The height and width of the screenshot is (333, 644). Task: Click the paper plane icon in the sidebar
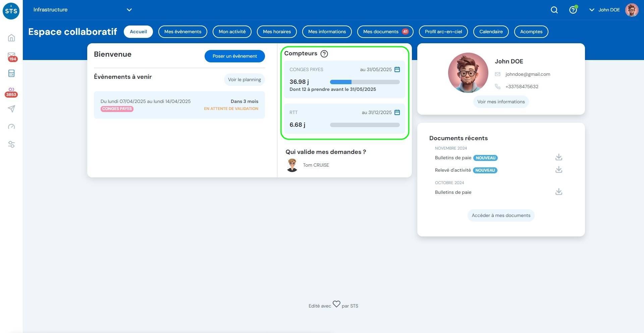[x=11, y=109]
